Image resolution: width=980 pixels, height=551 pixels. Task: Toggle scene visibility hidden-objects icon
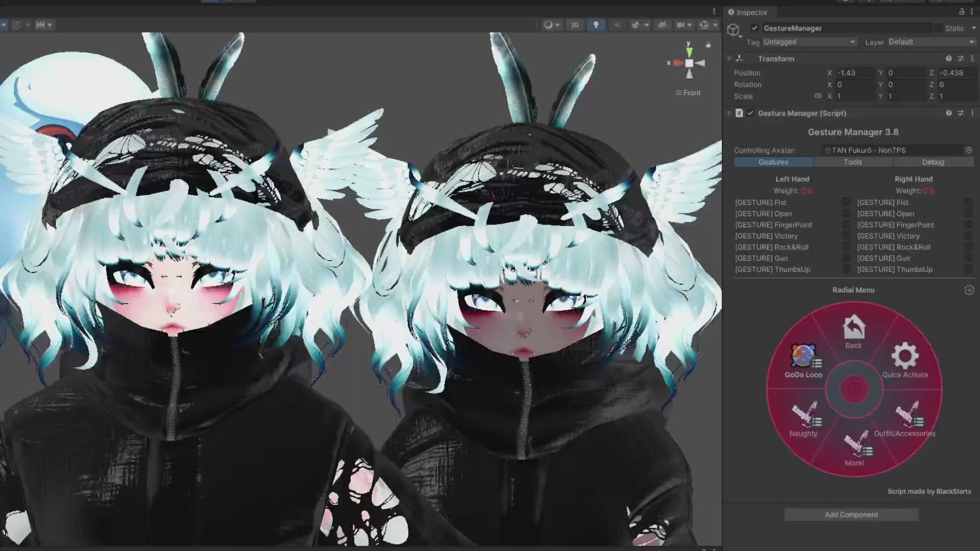tap(662, 25)
